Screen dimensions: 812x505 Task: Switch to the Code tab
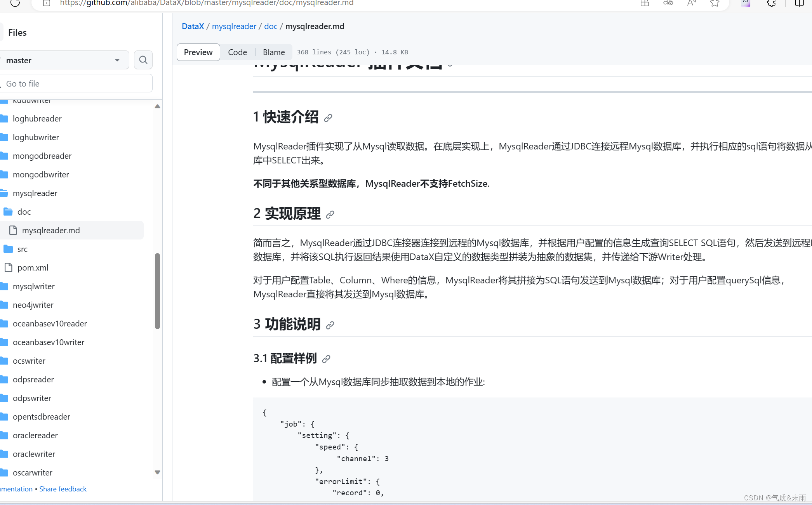pos(237,52)
